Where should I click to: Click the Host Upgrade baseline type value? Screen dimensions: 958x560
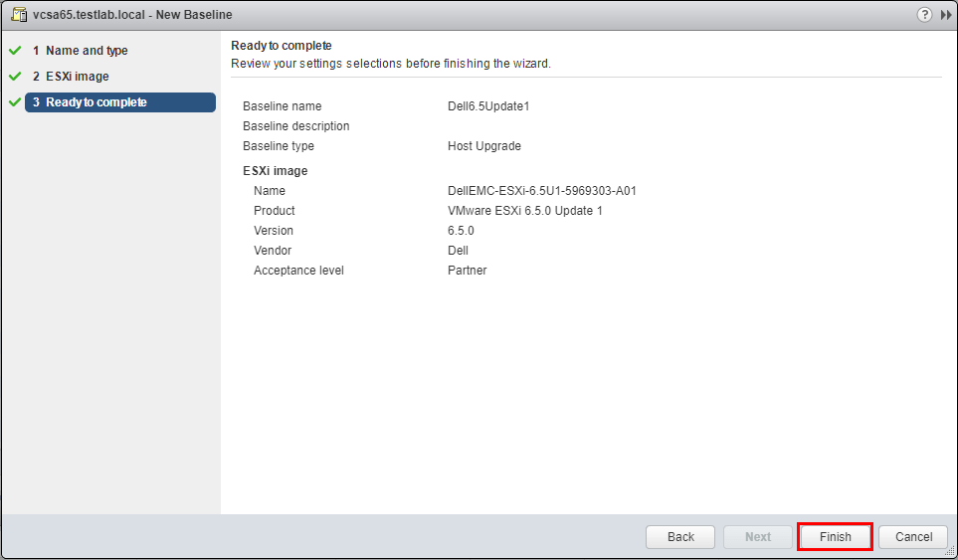click(483, 146)
